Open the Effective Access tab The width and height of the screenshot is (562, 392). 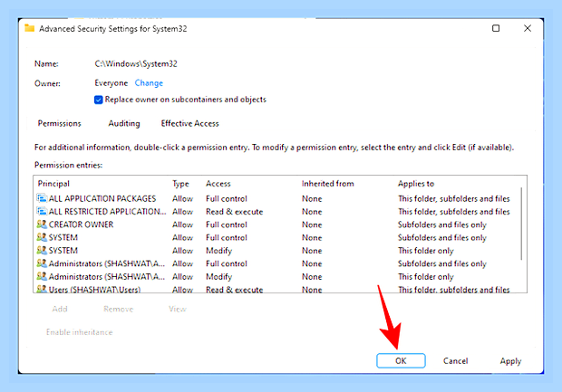(189, 123)
